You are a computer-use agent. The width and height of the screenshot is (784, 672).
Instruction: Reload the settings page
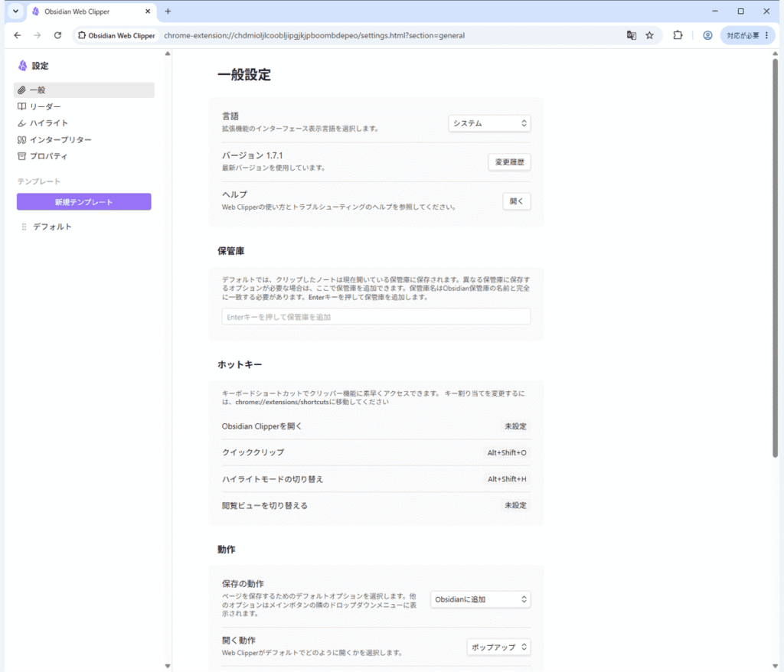(x=57, y=35)
